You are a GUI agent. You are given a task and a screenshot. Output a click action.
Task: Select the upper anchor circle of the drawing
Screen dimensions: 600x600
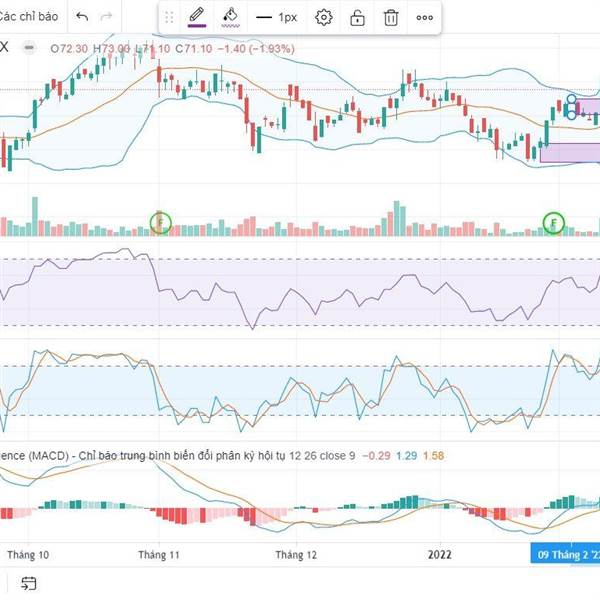click(571, 99)
